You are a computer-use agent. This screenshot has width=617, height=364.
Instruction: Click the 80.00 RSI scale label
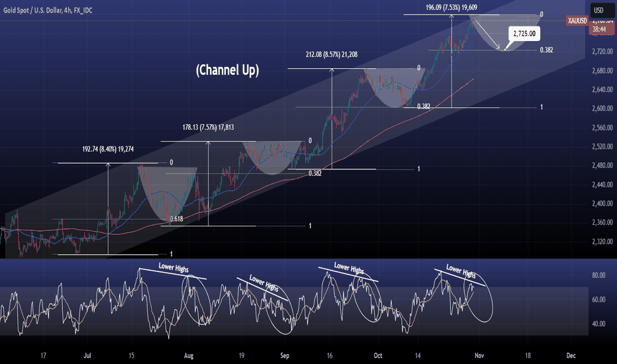click(x=598, y=275)
